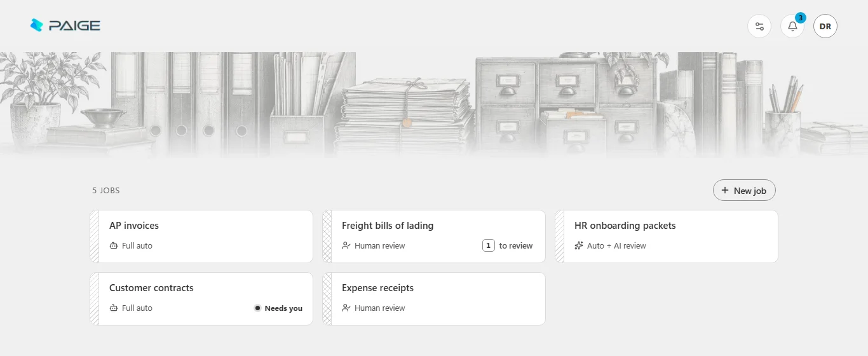Click Human review text in Expense receipts
This screenshot has width=868, height=356.
pyautogui.click(x=380, y=308)
